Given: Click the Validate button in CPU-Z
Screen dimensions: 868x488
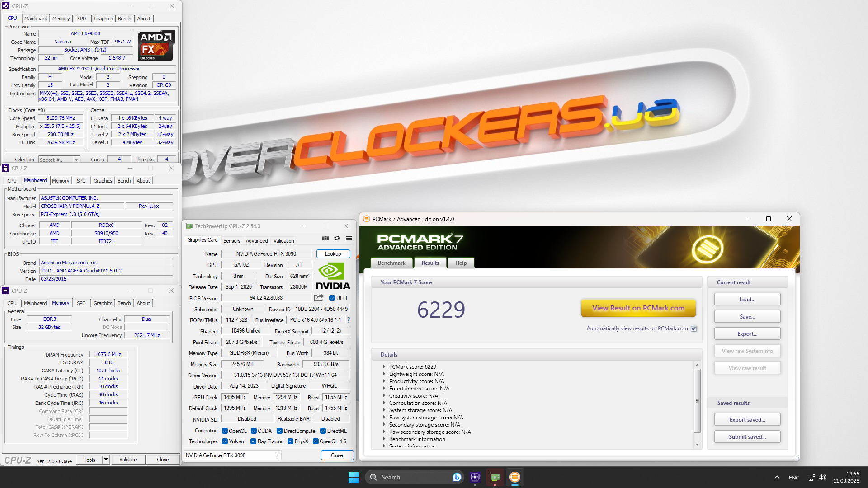Looking at the screenshot, I should coord(128,460).
